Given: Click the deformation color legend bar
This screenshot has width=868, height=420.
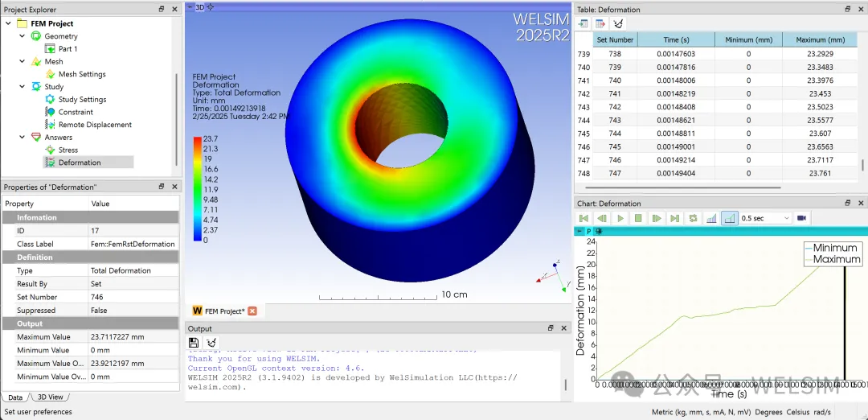Looking at the screenshot, I should click(197, 188).
